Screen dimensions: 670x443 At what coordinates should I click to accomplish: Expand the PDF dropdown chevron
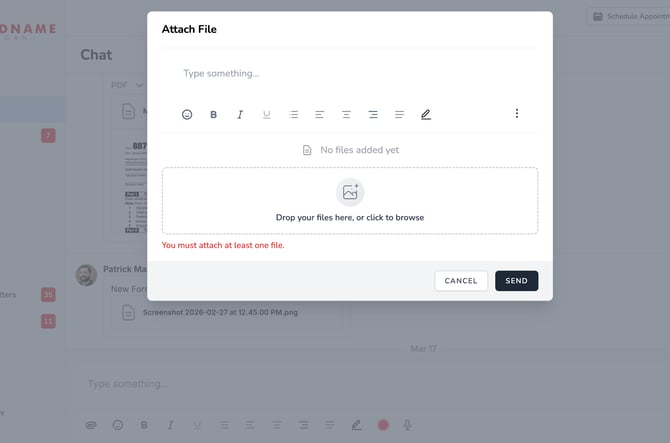click(x=140, y=85)
